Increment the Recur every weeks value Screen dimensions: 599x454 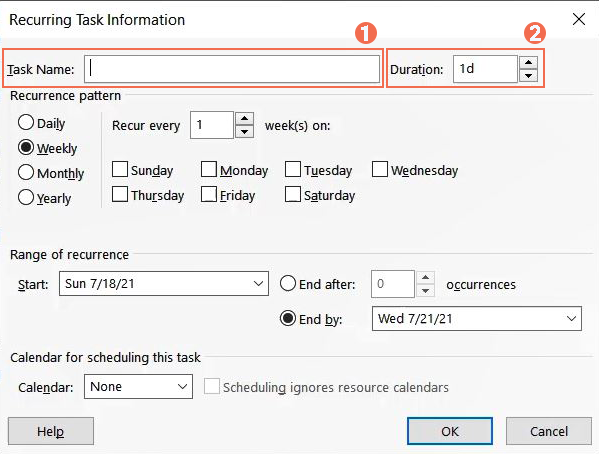click(244, 118)
